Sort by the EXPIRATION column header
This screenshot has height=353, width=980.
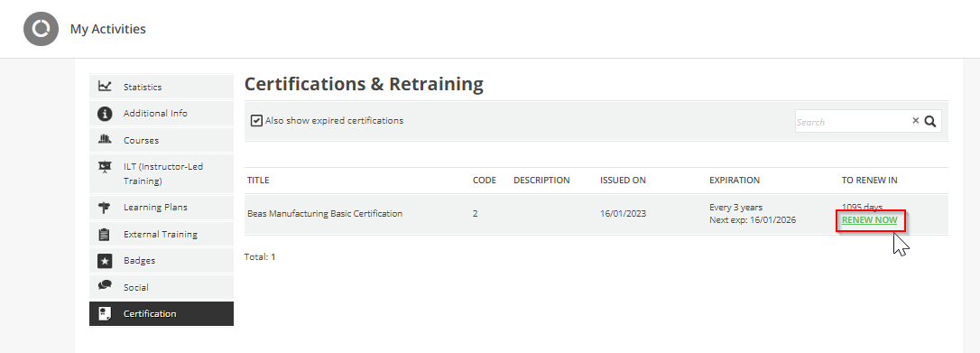735,180
